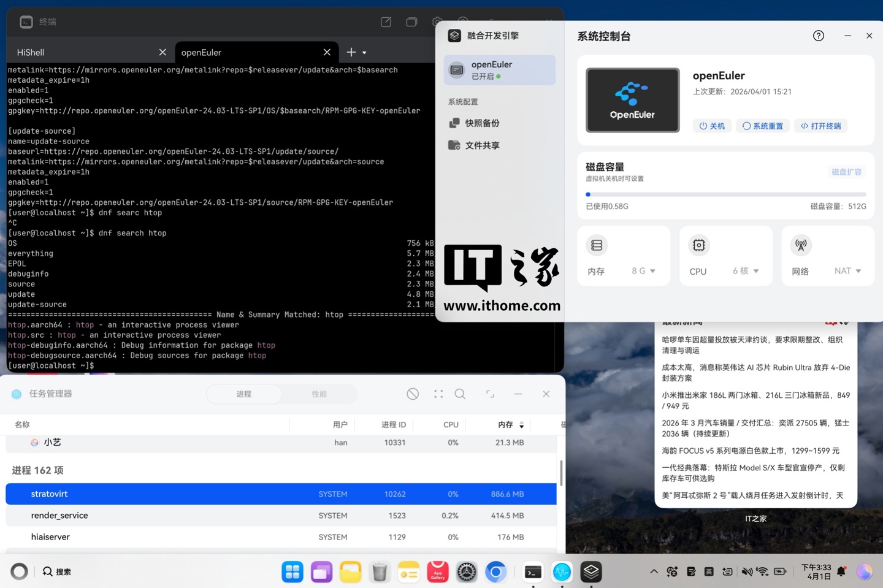Switch to the 性能 tab in task manager

[319, 394]
